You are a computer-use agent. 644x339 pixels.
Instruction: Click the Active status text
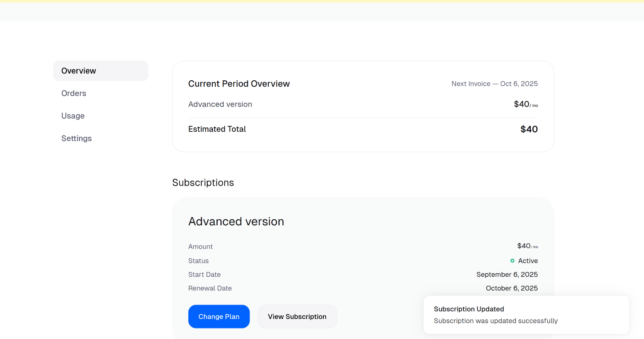(x=528, y=261)
